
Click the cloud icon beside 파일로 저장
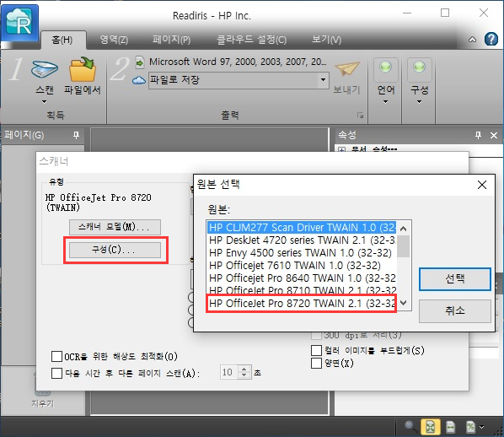click(139, 80)
